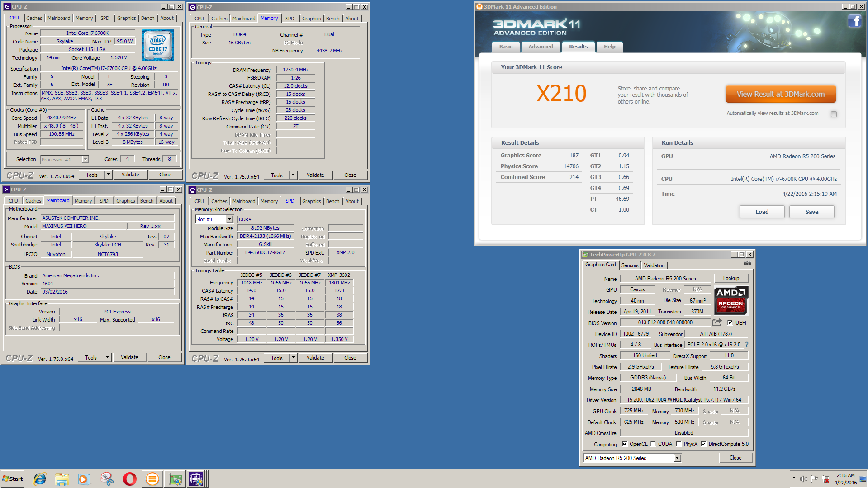Image resolution: width=868 pixels, height=488 pixels.
Task: Open the Advanced tab in 3DMark 11
Action: [541, 47]
